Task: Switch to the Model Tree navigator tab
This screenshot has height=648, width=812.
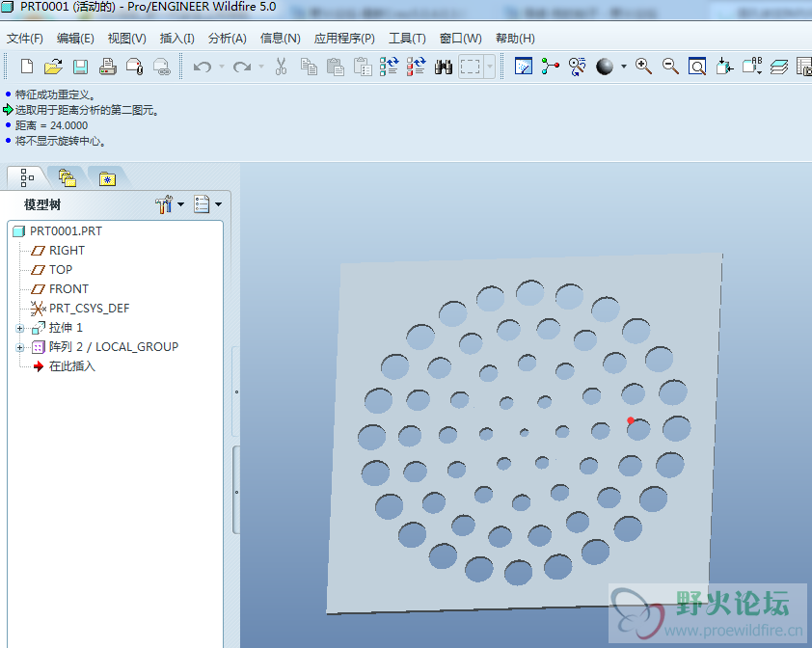Action: pyautogui.click(x=27, y=177)
